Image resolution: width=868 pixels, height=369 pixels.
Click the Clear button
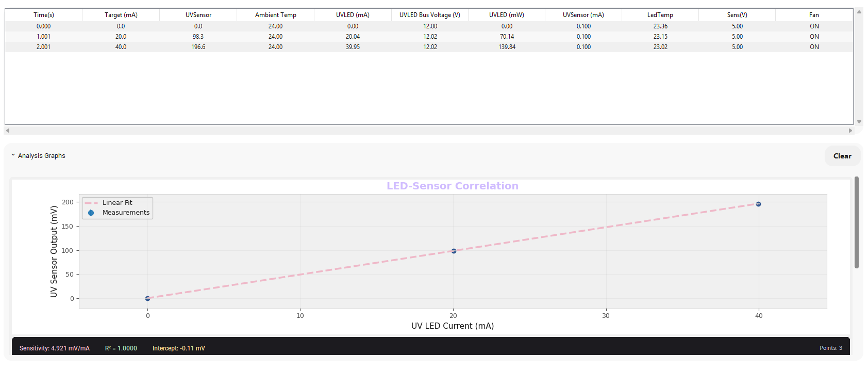click(842, 156)
